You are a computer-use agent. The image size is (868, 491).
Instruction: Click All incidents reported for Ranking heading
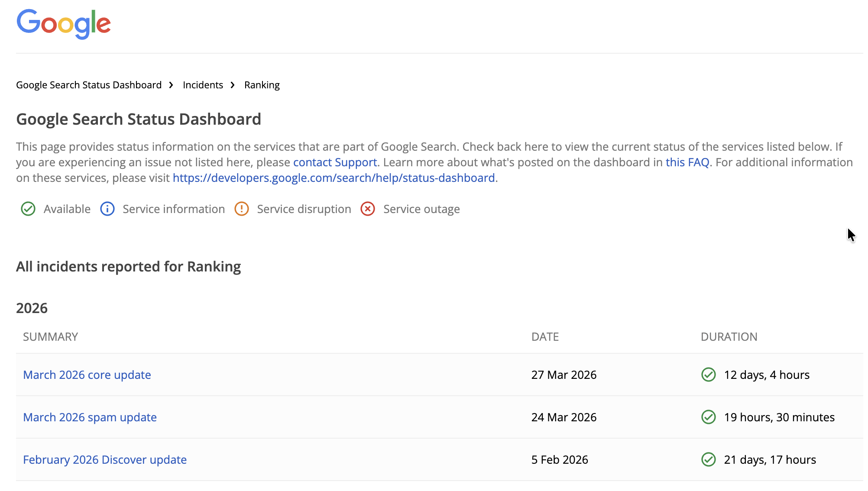pyautogui.click(x=128, y=267)
